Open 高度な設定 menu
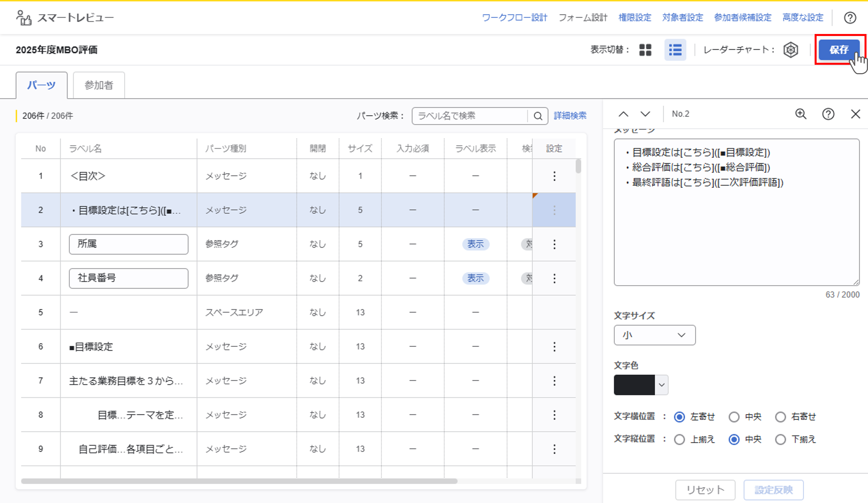This screenshot has width=868, height=503. click(x=802, y=18)
